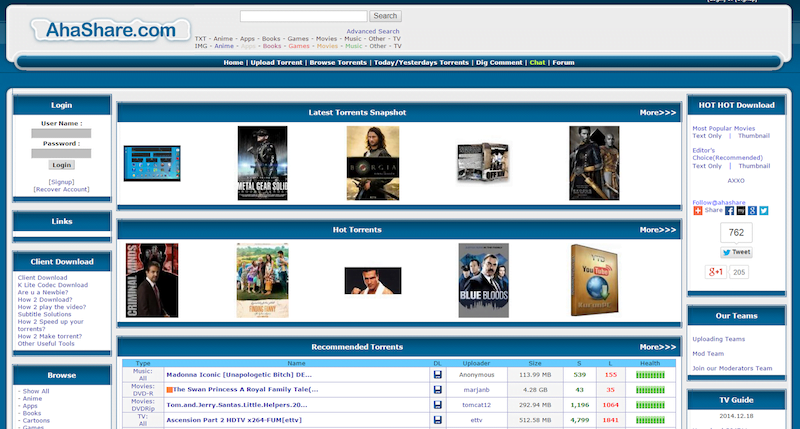Image resolution: width=800 pixels, height=429 pixels.
Task: Download Ascension Part 2 using the disk icon
Action: tap(437, 420)
